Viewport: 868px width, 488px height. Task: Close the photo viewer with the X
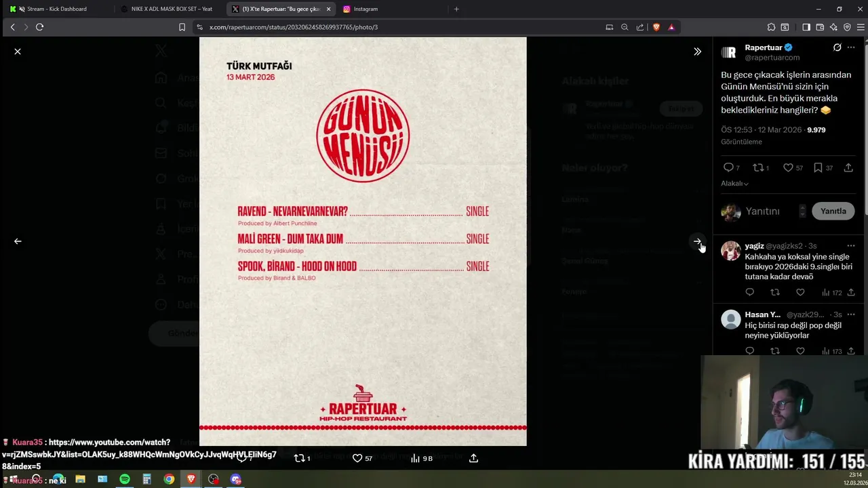coord(18,52)
